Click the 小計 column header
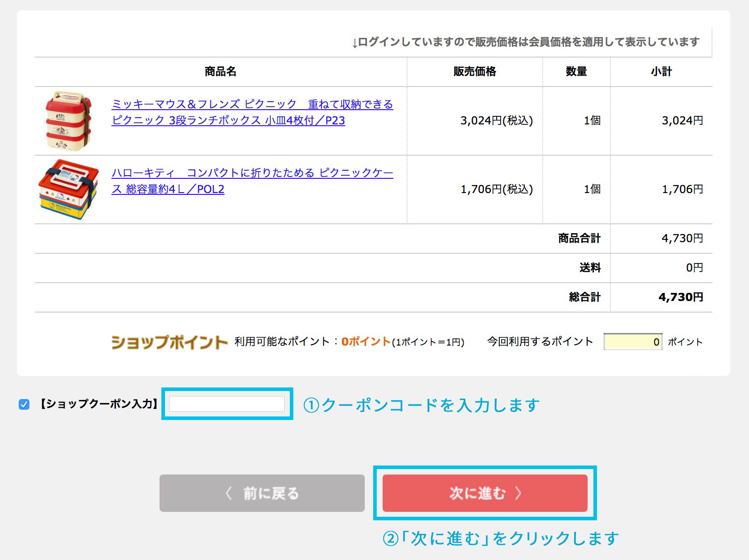 point(661,71)
